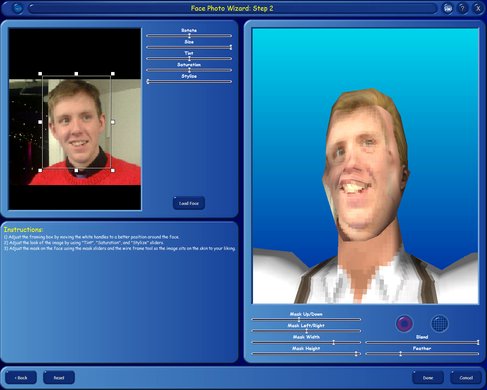Click the Stylize slider track
Screen dimensions: 487x390
[x=189, y=82]
